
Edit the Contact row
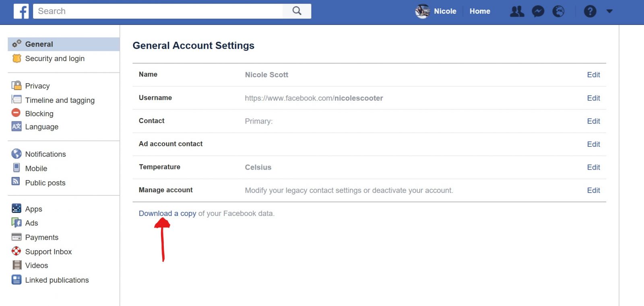point(593,121)
